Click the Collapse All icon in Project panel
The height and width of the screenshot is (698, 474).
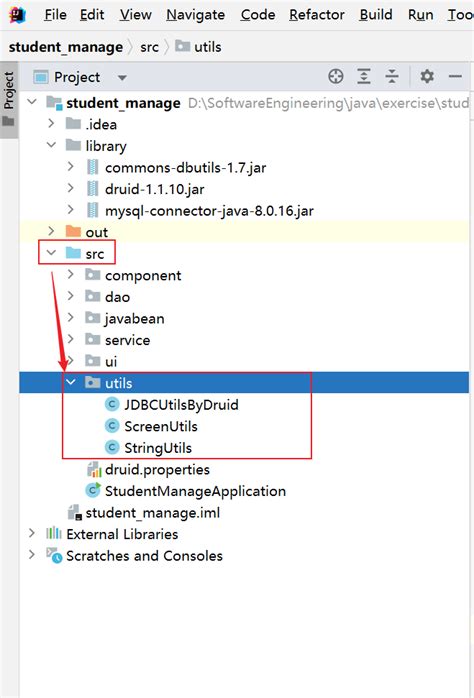tap(392, 77)
